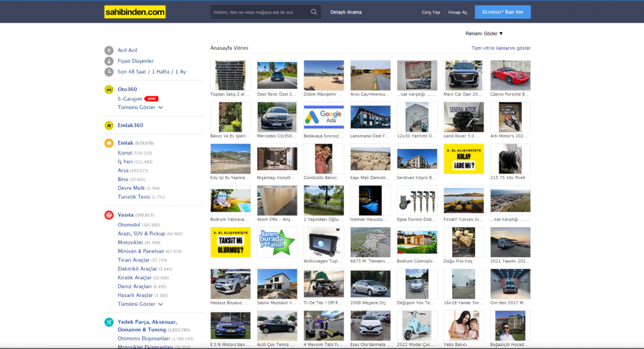Select the Otomobil category

tap(129, 224)
